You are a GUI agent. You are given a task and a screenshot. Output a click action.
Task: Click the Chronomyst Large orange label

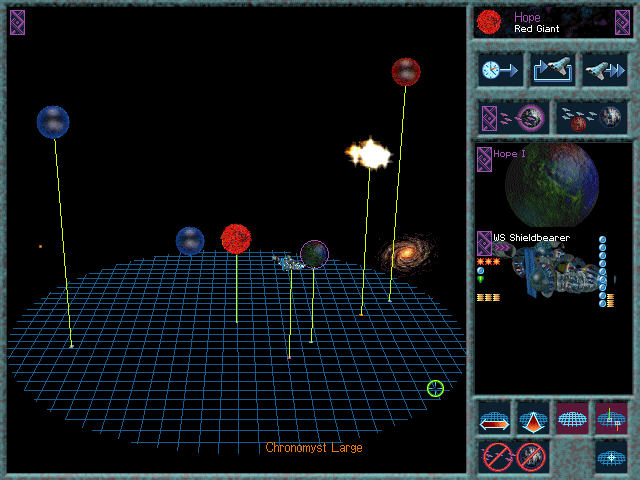(314, 448)
